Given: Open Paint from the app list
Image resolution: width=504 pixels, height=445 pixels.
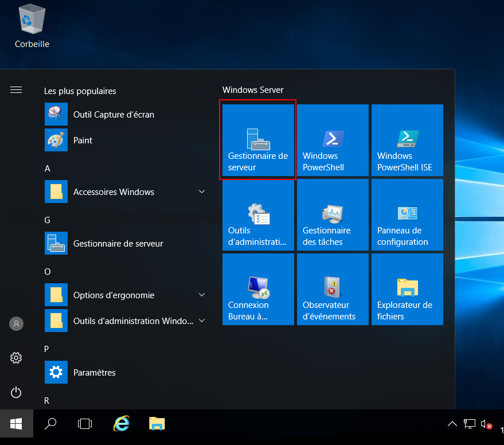Looking at the screenshot, I should pyautogui.click(x=126, y=140).
